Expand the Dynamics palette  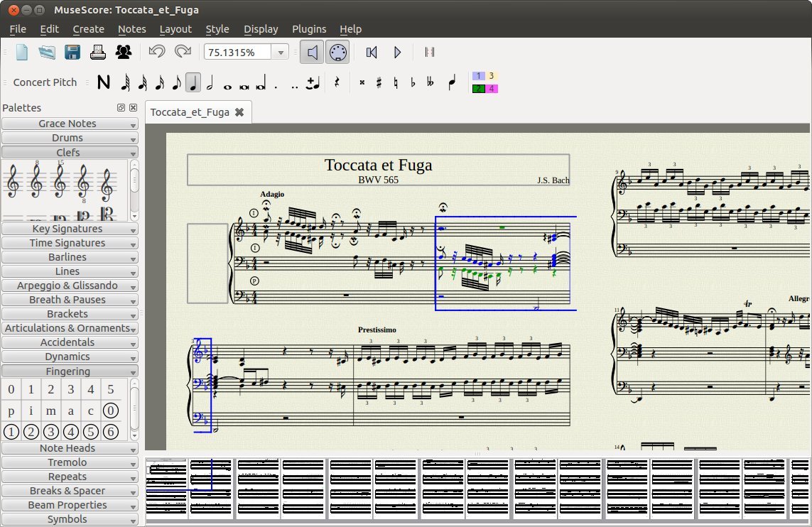(70, 356)
